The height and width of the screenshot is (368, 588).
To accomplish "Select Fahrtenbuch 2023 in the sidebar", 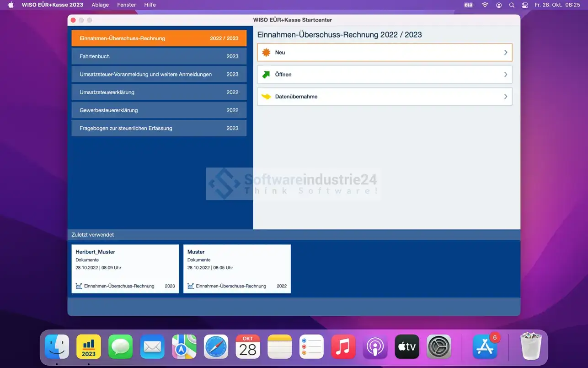I will [x=159, y=56].
